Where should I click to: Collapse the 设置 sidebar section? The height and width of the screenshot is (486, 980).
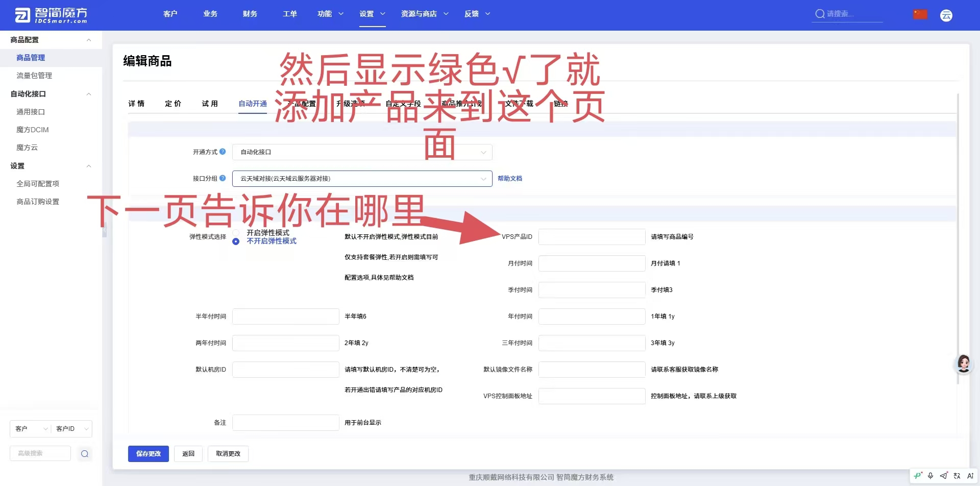(89, 166)
